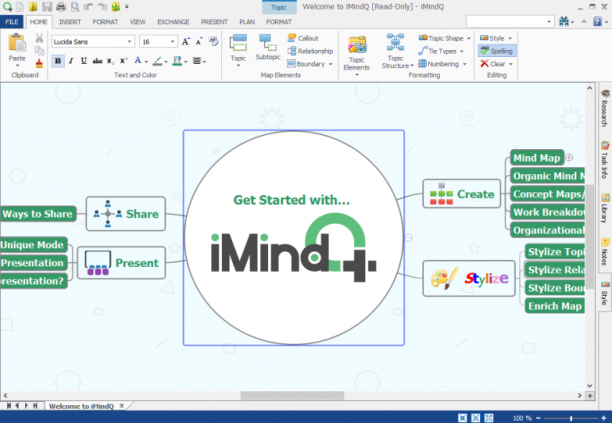
Task: Switch to the EXCHANGE ribbon tab
Action: pyautogui.click(x=173, y=22)
